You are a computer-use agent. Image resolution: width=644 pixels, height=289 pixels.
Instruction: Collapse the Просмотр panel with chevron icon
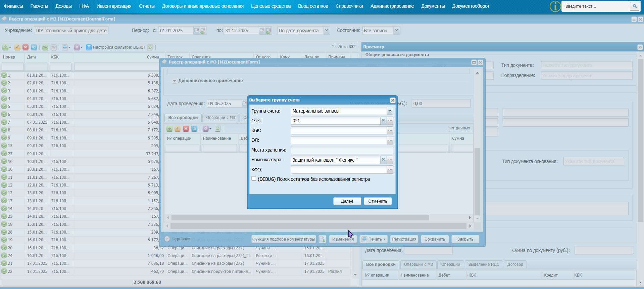point(640,47)
